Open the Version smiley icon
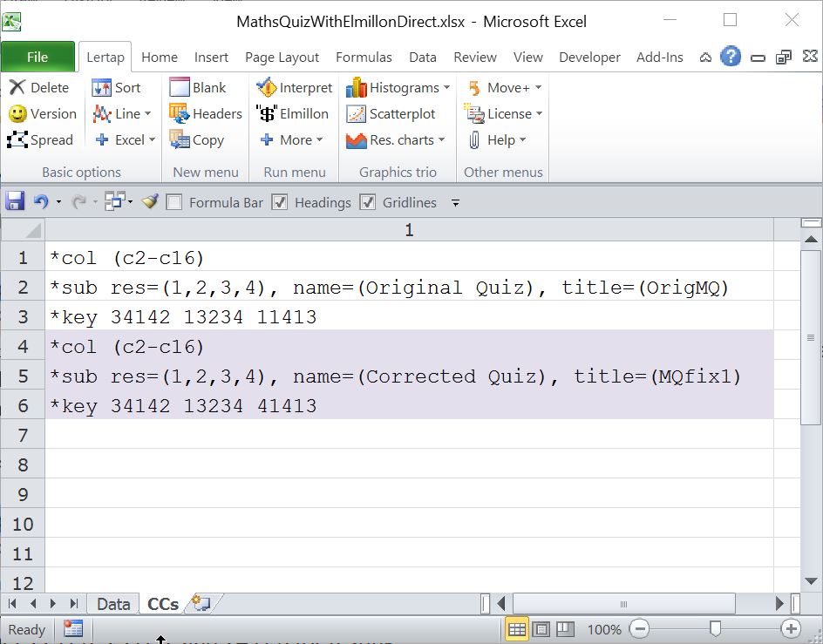 point(17,114)
